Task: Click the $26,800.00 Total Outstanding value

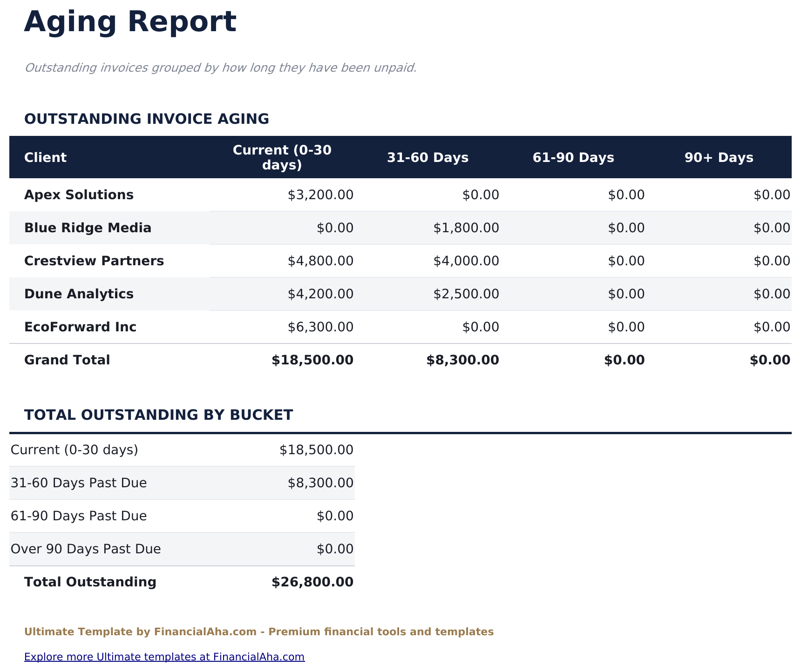Action: click(312, 582)
